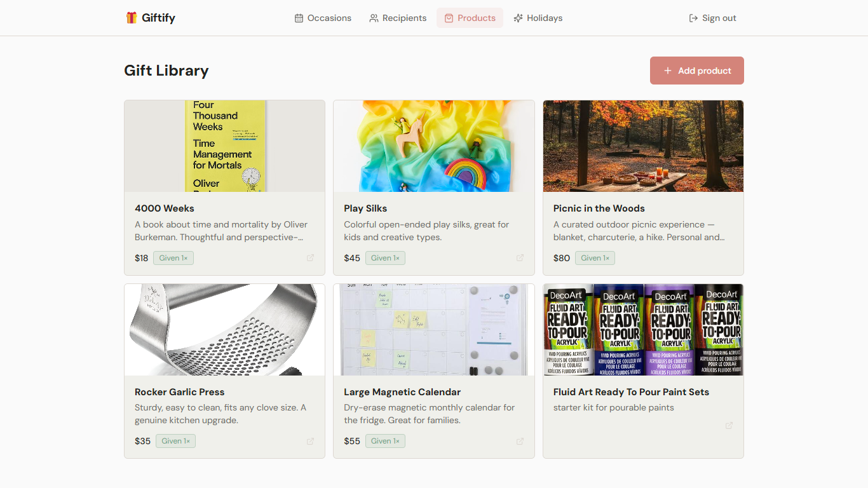Screen dimensions: 868x488
Task: Open external link icon on Large Magnetic Calendar card
Action: point(520,441)
